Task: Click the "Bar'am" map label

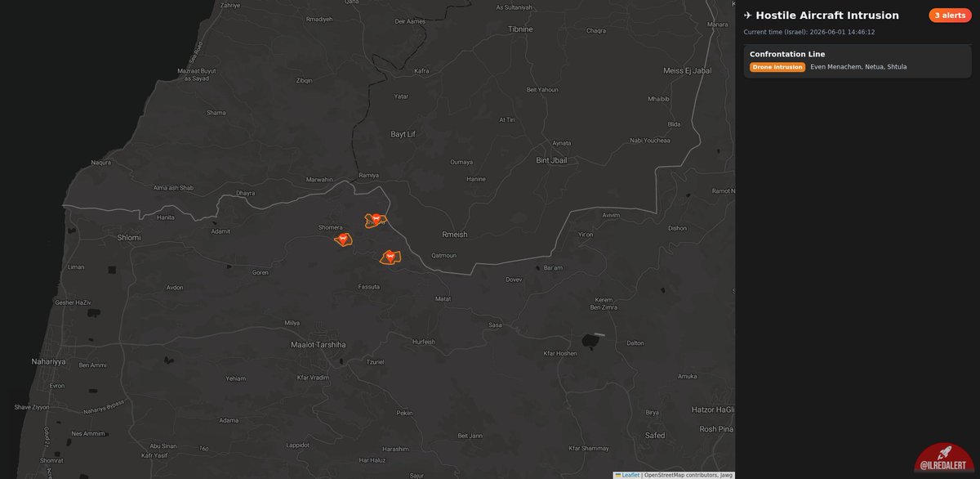Action: coord(554,268)
